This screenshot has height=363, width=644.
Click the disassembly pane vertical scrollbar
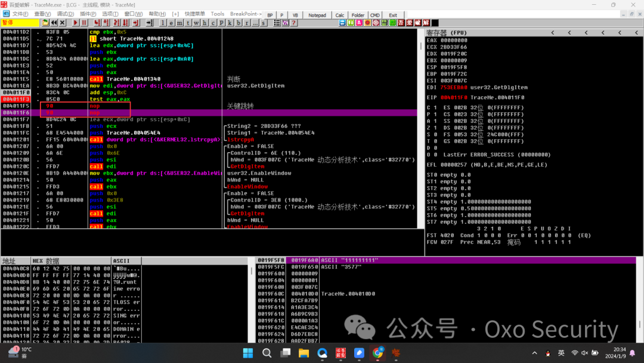(420, 128)
